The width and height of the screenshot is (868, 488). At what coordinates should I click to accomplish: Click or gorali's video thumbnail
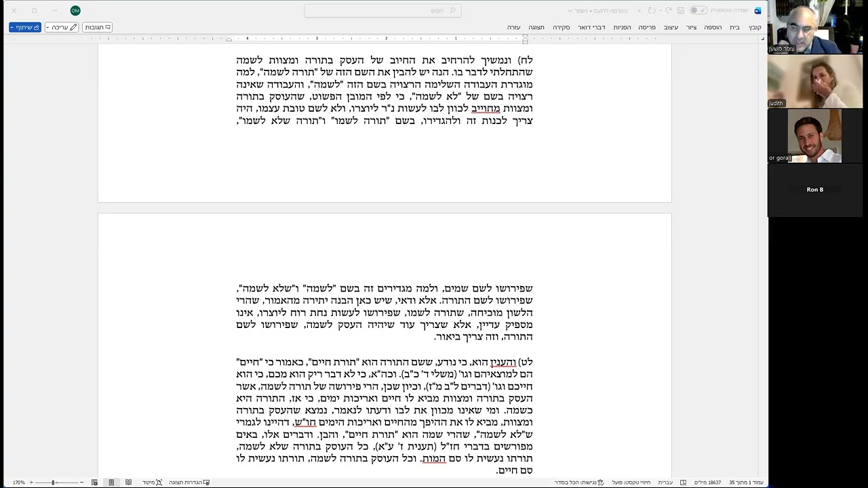815,136
